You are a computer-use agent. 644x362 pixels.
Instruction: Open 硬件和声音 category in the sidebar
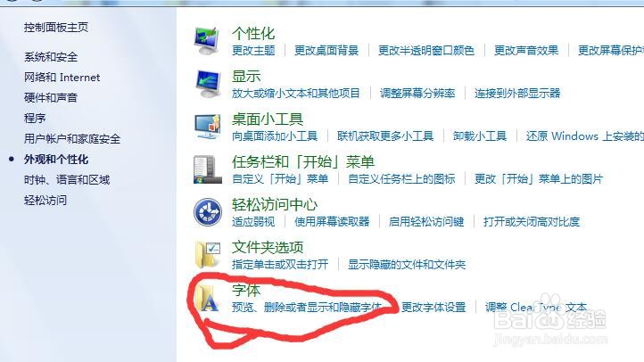click(51, 98)
